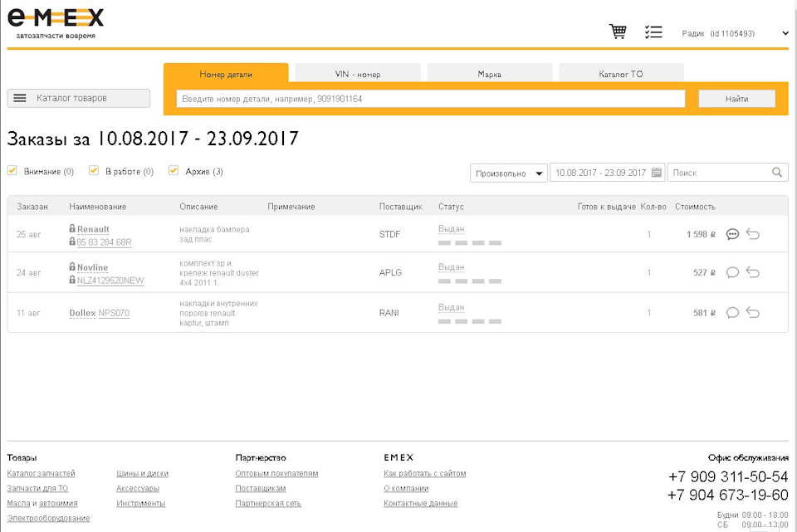Toggle the Архив (3) checkbox
The image size is (797, 532).
click(x=173, y=170)
